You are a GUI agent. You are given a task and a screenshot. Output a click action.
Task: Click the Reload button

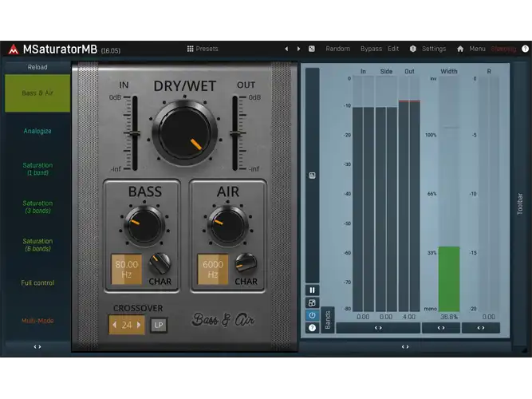(37, 67)
